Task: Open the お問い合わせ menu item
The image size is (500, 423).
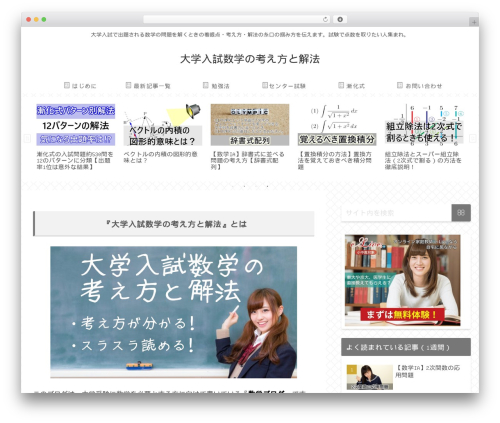Action: point(423,86)
